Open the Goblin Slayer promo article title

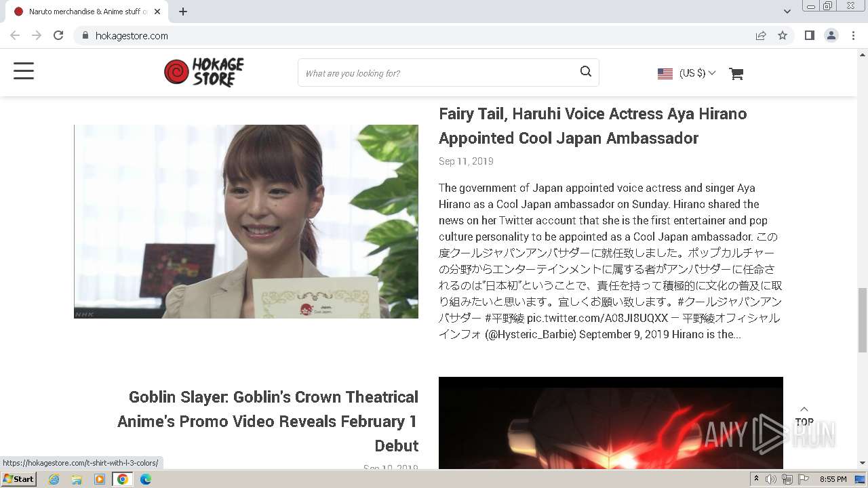[x=268, y=421]
